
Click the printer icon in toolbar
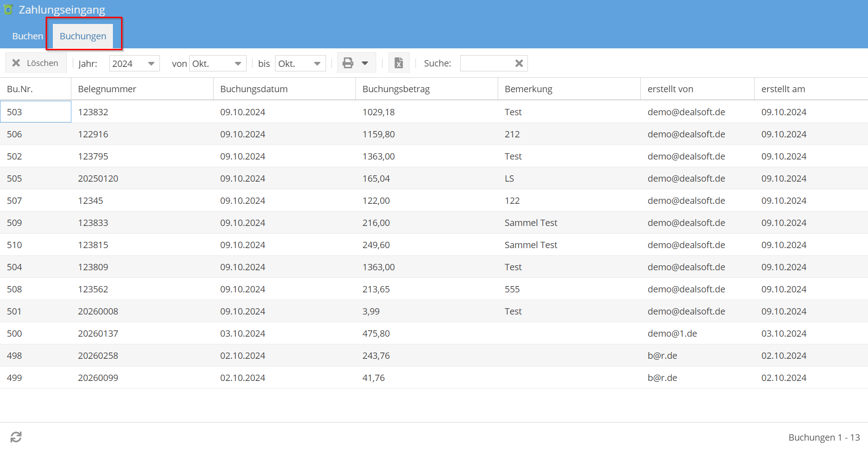348,63
